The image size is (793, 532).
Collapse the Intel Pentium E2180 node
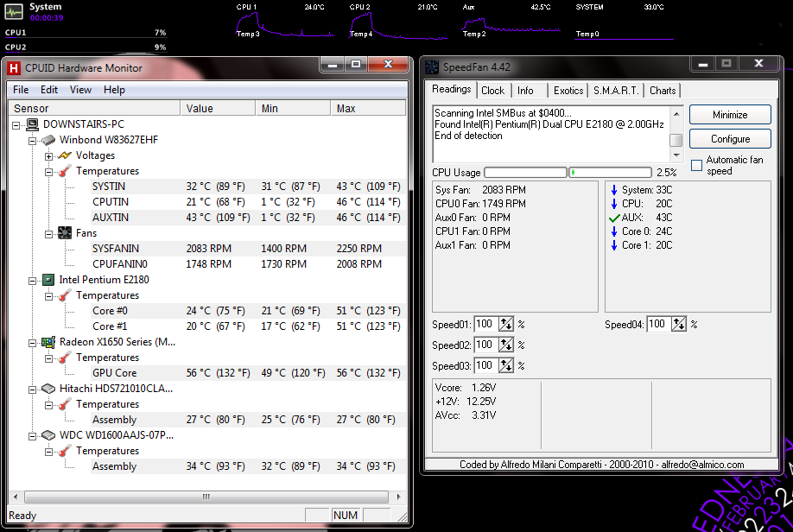click(x=32, y=281)
